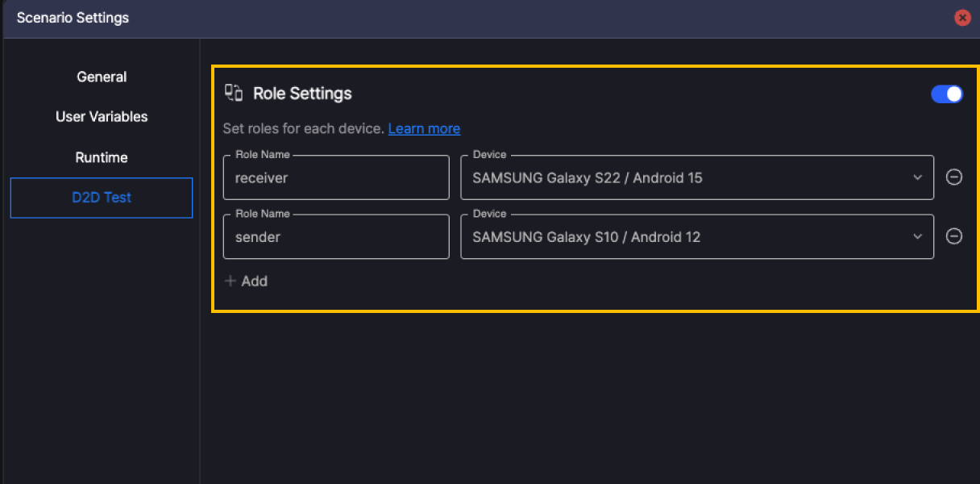This screenshot has width=980, height=484.
Task: Open the Galaxy S22 device dropdown
Action: 696,177
